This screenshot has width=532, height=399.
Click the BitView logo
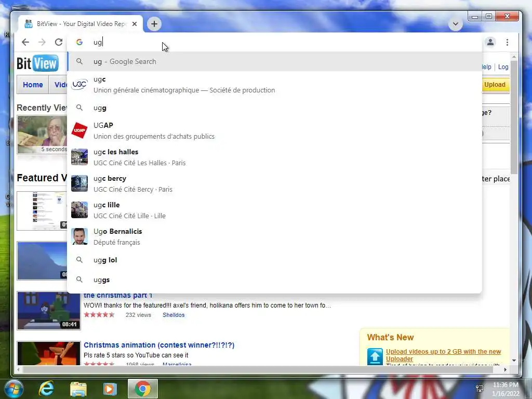pos(37,63)
